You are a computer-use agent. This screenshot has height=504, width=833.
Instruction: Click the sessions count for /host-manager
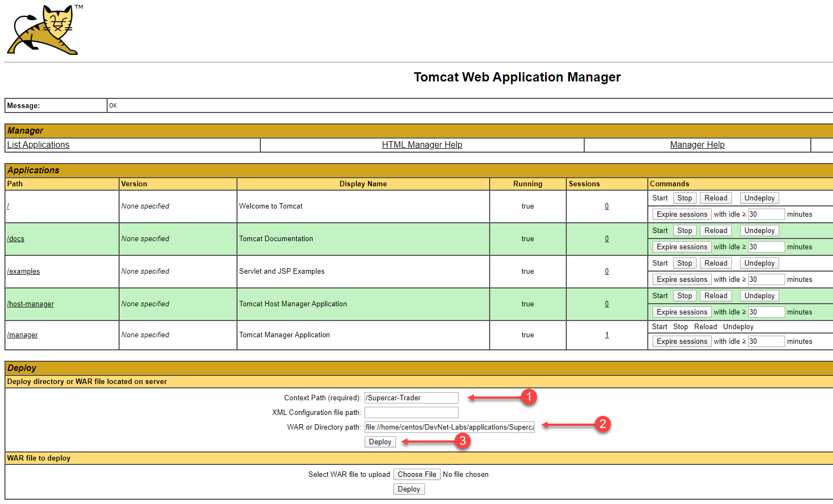(x=607, y=304)
